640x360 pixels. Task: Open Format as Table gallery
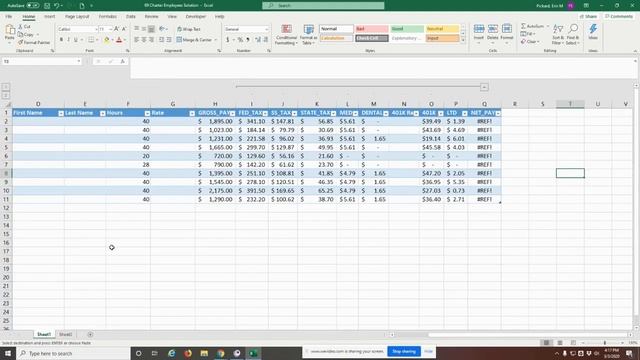[309, 34]
